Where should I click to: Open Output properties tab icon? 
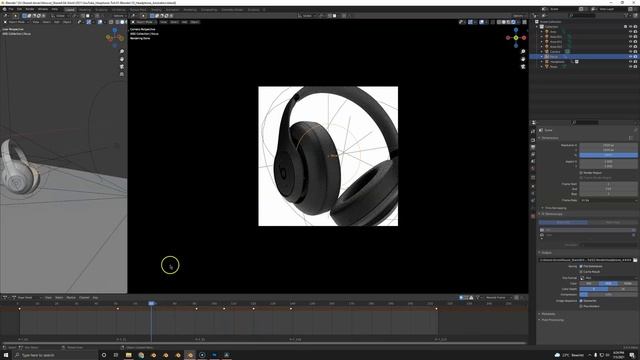coord(533,147)
